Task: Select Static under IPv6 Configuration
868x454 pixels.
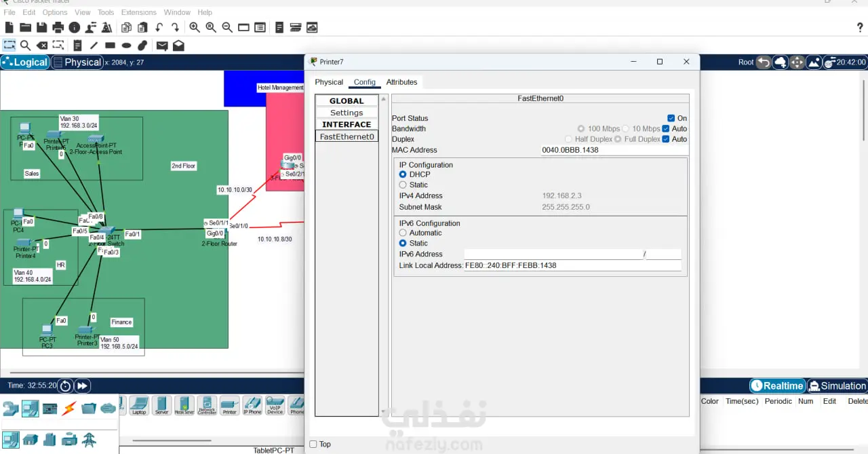Action: 403,243
